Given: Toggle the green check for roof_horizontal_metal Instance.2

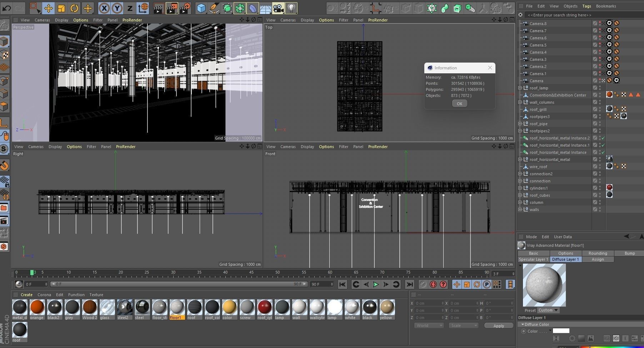Looking at the screenshot, I should 603,138.
